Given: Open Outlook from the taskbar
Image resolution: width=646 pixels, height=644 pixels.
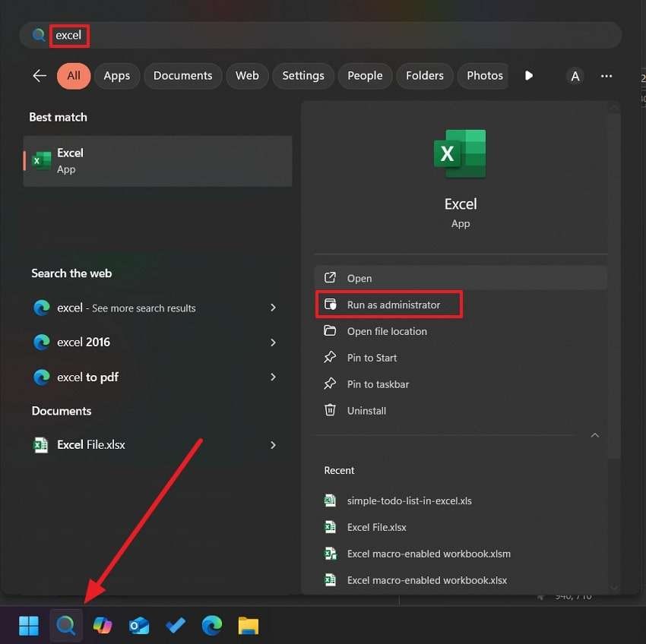Looking at the screenshot, I should coord(139,626).
